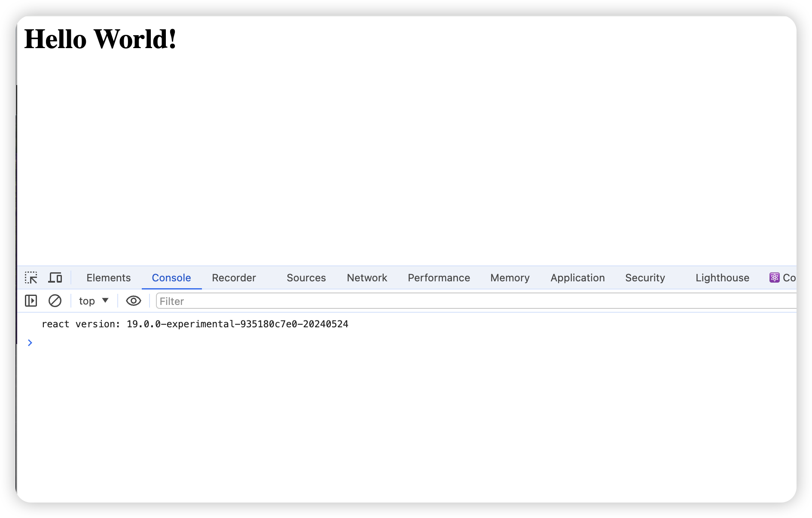Click the console Filter input field
812x518 pixels.
pos(473,301)
